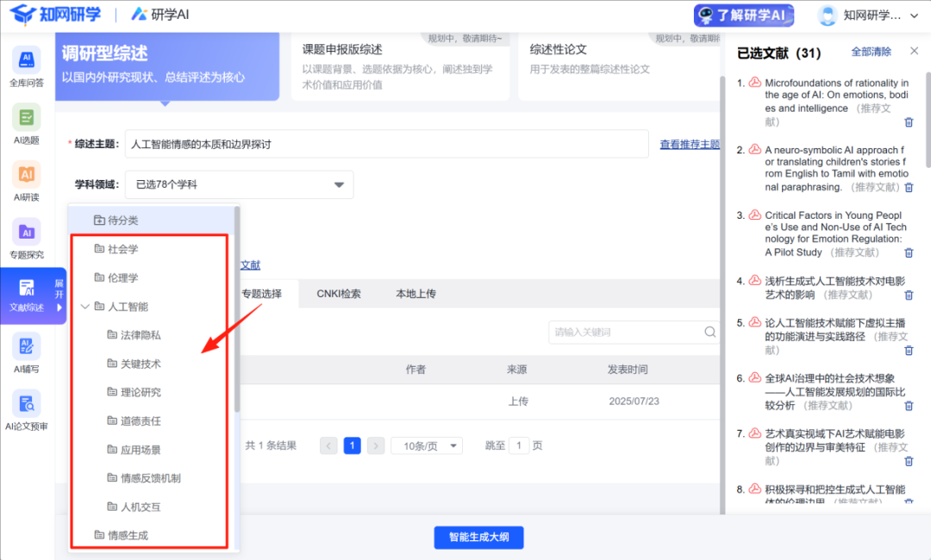Open the 查看推荐主题 link
This screenshot has width=931, height=560.
[x=689, y=145]
